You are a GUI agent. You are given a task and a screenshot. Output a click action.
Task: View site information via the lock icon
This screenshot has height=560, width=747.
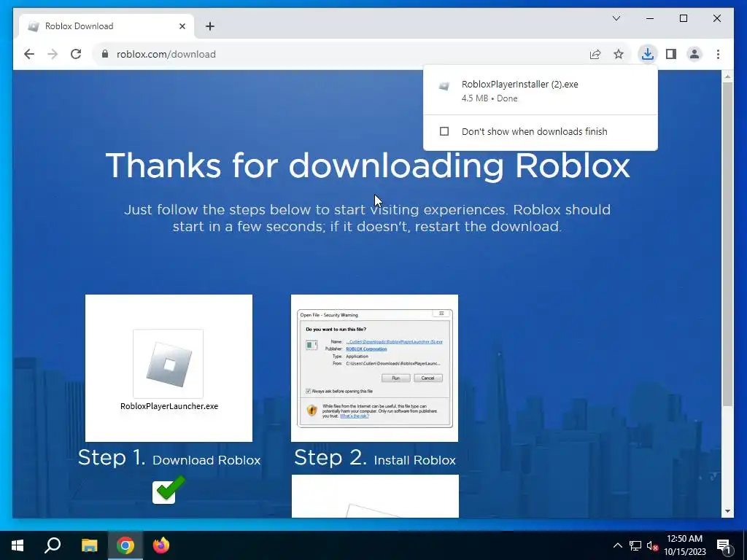(105, 54)
